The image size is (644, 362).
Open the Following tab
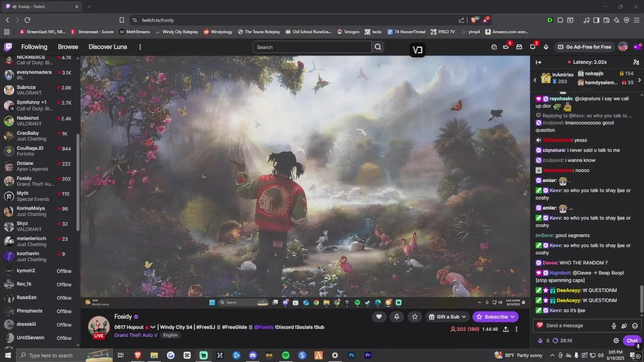point(34,47)
